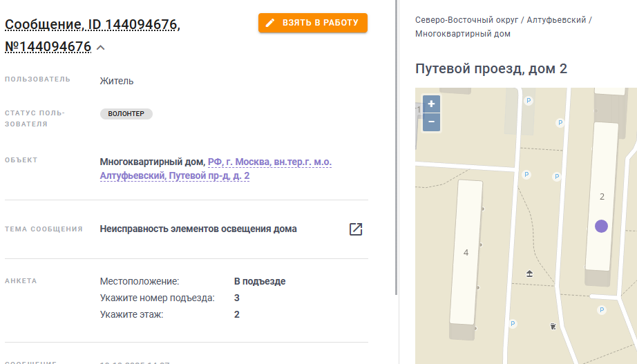
Task: Collapse message header with chevron arrow
Action: 101,48
